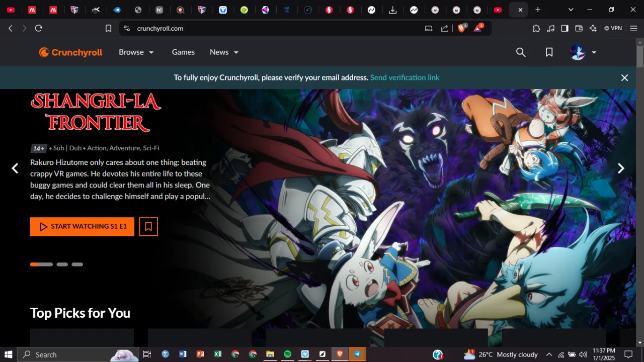Toggle the Brave VPN button

click(x=613, y=29)
